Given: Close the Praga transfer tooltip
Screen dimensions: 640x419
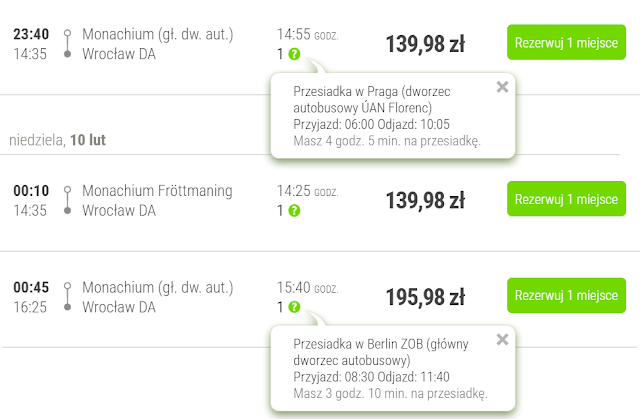Looking at the screenshot, I should click(x=502, y=87).
